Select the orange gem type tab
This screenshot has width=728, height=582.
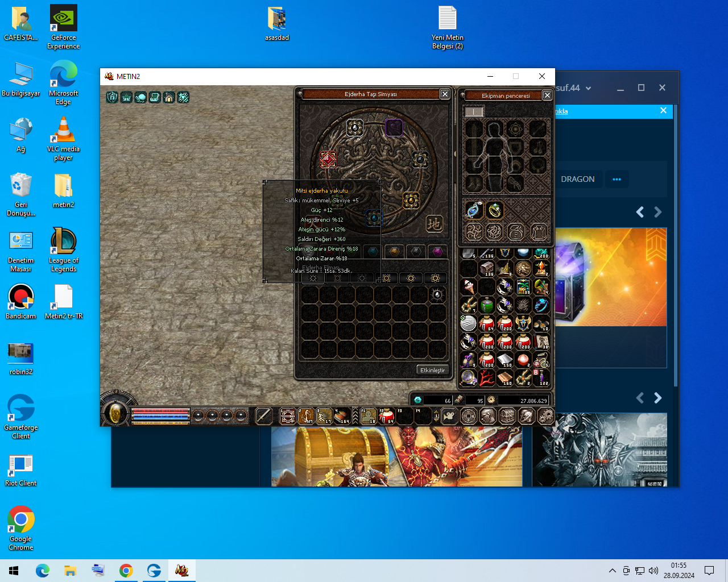[395, 251]
